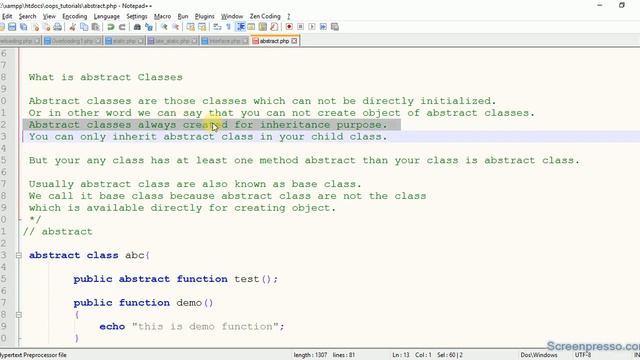Screen dimensions: 640x360
Task: Click the text 'What is abstract Classes'
Action: coord(106,77)
